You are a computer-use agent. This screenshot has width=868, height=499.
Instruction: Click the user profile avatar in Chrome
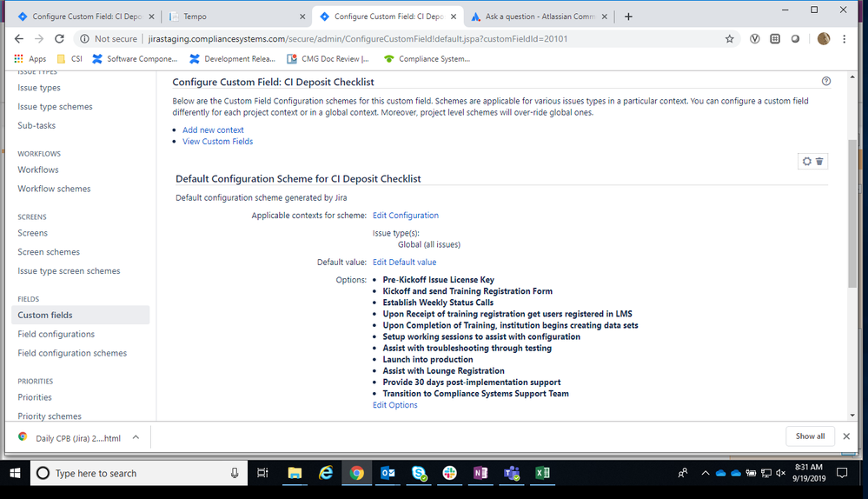[823, 39]
